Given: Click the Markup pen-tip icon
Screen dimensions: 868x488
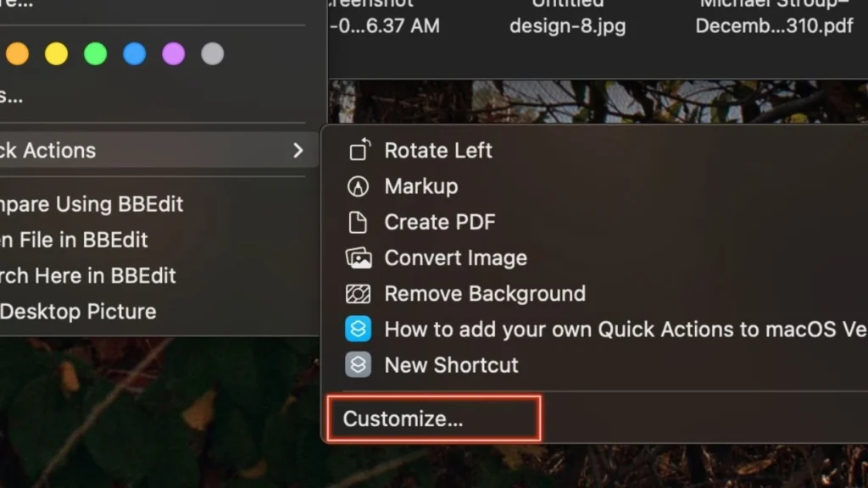Looking at the screenshot, I should click(x=359, y=186).
